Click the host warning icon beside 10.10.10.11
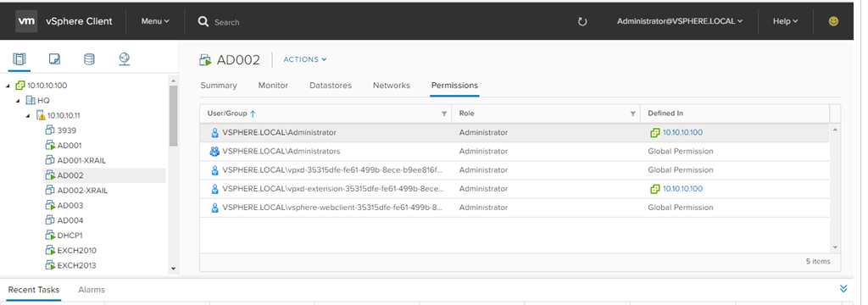This screenshot has height=305, width=868. click(41, 115)
